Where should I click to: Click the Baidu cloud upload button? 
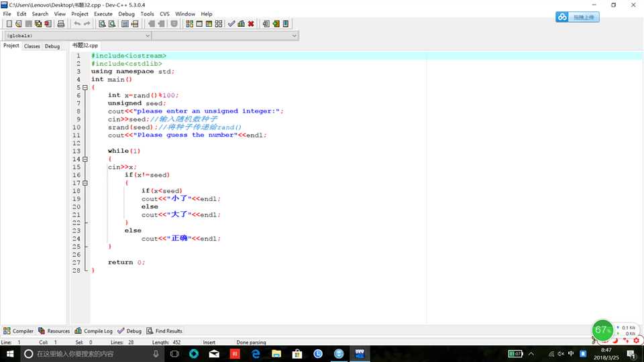(578, 17)
